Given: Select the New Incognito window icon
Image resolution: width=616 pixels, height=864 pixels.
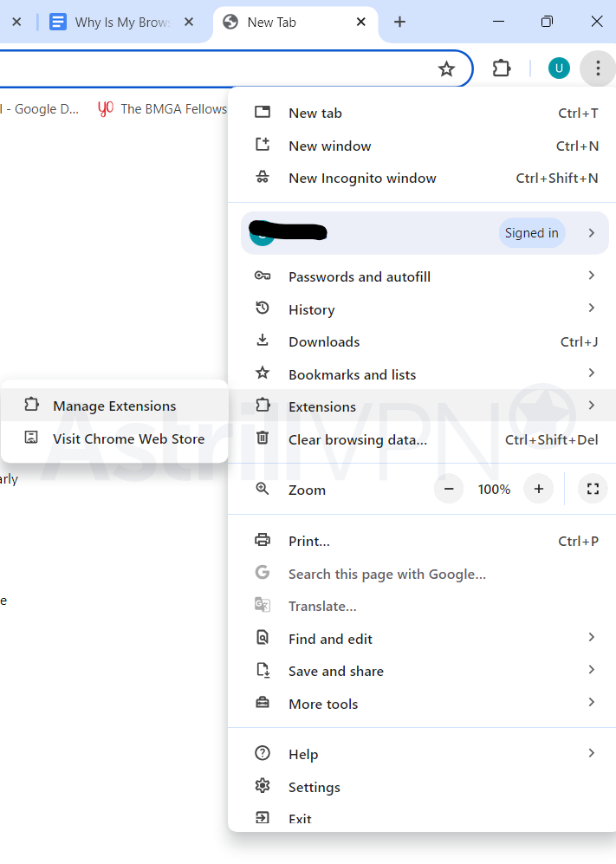Looking at the screenshot, I should coord(262,178).
